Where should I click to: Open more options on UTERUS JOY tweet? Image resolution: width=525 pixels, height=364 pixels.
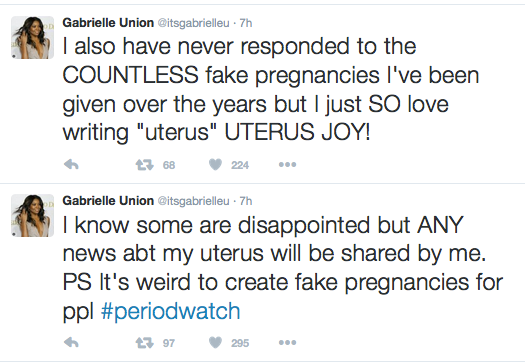pyautogui.click(x=287, y=164)
